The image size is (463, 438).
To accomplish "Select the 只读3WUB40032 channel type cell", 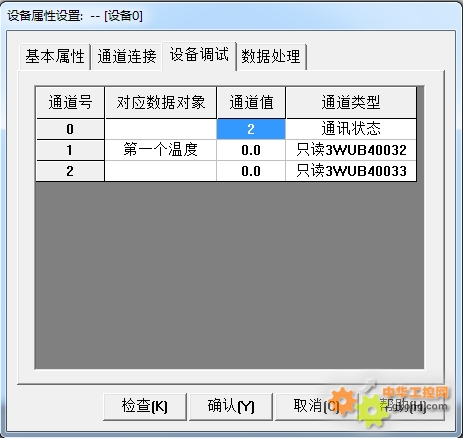I will coord(351,150).
